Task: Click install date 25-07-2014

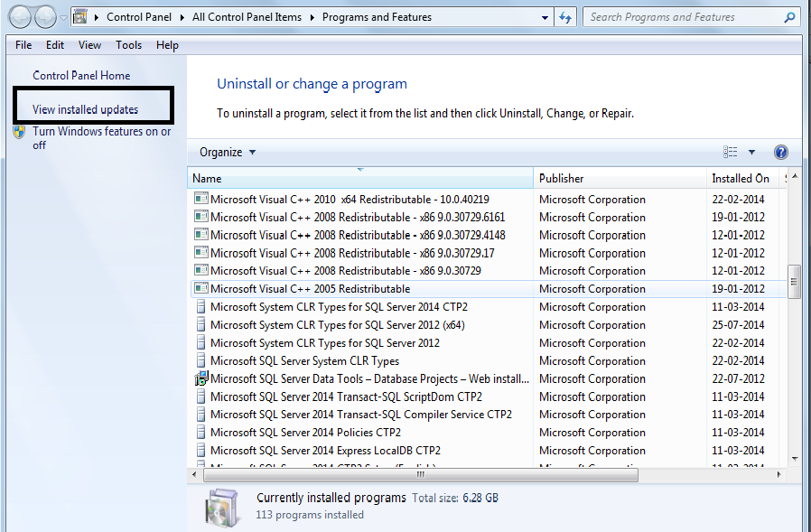Action: tap(738, 325)
